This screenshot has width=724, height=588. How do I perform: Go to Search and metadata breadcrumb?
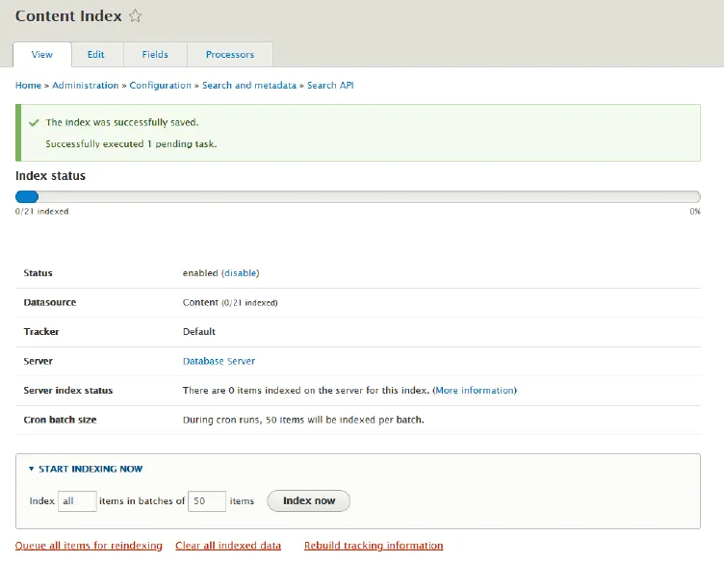[249, 86]
